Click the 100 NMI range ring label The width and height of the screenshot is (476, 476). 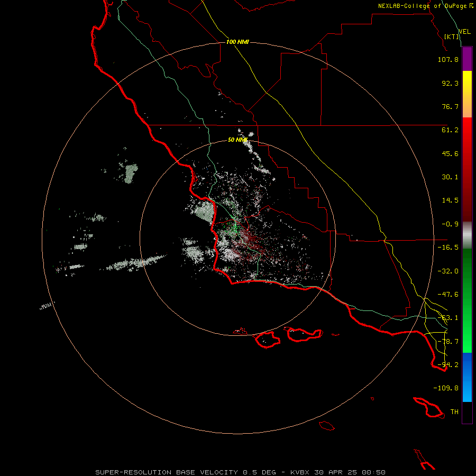[237, 42]
